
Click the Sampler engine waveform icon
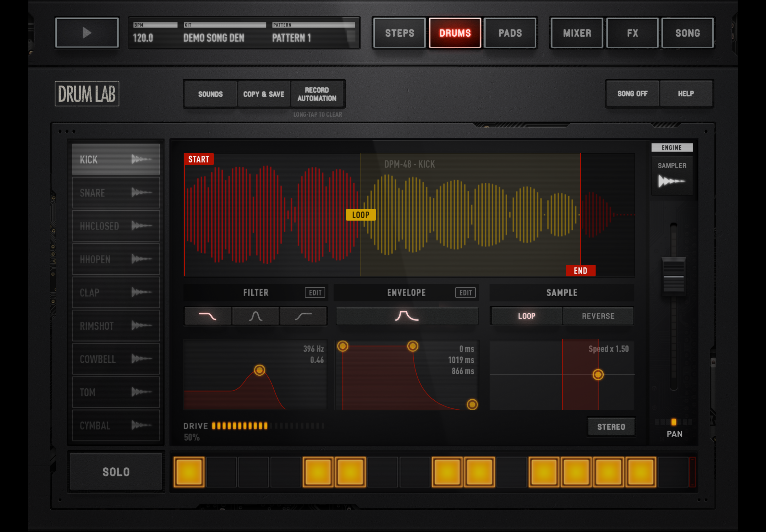[672, 181]
